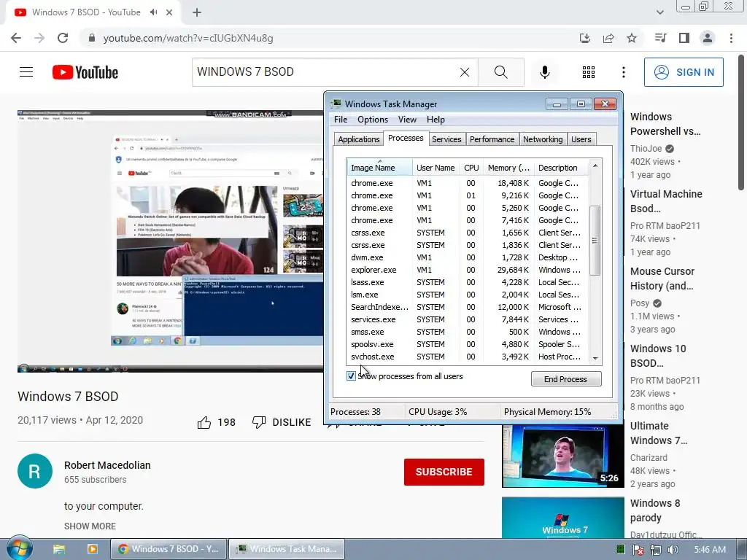The width and height of the screenshot is (747, 560).
Task: Click the process list scroll-up arrow
Action: coord(595,166)
